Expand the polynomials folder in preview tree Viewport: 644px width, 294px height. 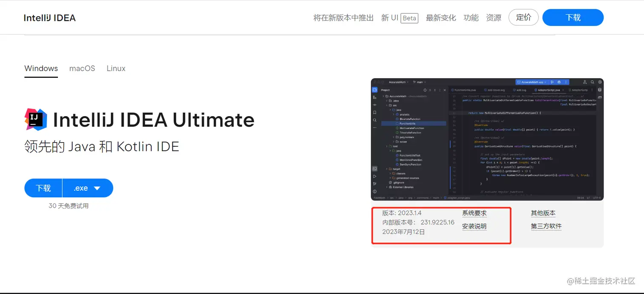tap(394, 137)
